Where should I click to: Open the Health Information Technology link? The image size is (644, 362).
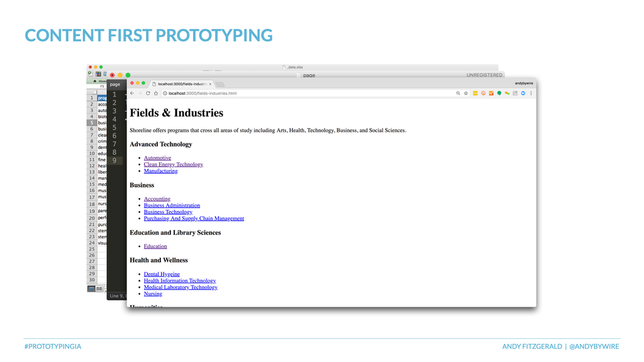tap(179, 281)
